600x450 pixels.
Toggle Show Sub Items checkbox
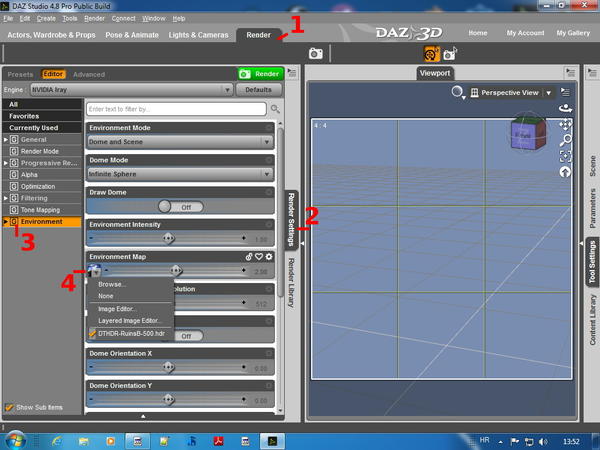(x=9, y=407)
